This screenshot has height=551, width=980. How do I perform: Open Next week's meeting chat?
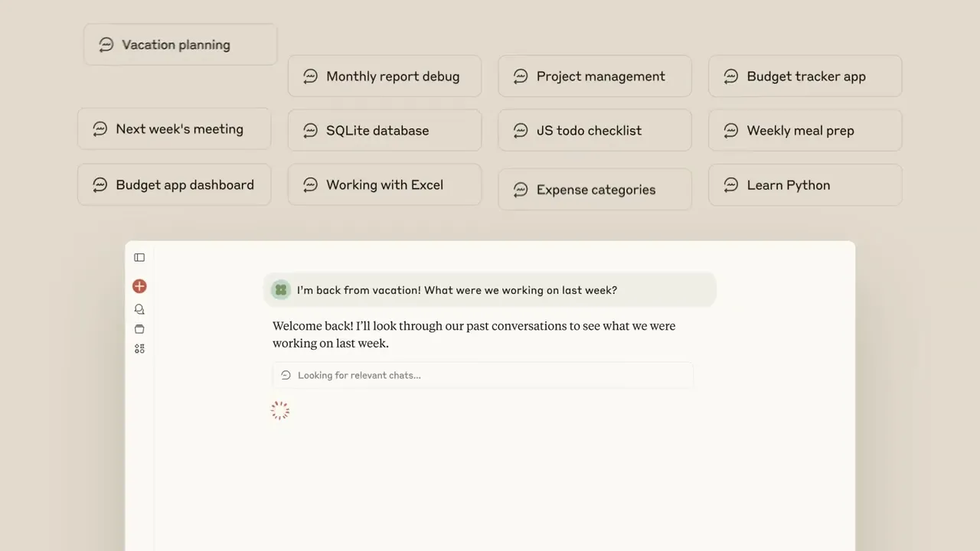point(174,129)
